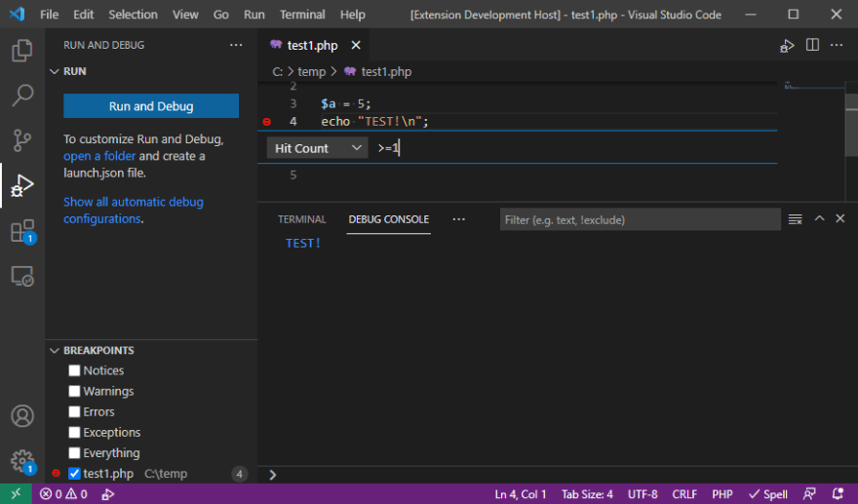Close the bottom panel
Image resolution: width=858 pixels, height=504 pixels.
coord(840,218)
